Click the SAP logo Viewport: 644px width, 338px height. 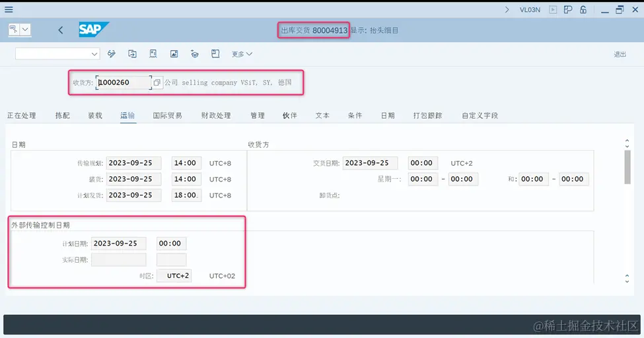(x=94, y=30)
